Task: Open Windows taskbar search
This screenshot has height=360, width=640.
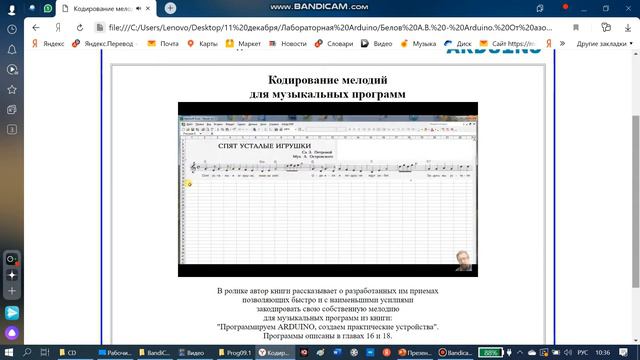Action: [27, 352]
